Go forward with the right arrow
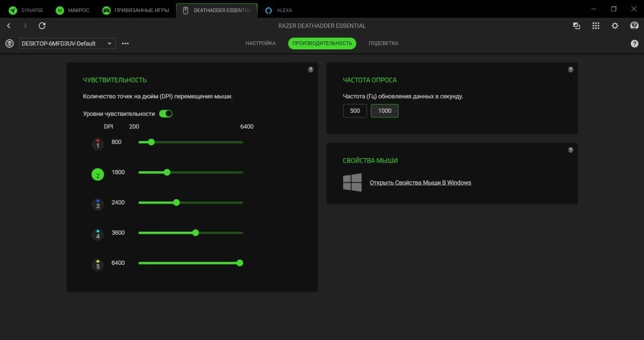 pos(25,26)
